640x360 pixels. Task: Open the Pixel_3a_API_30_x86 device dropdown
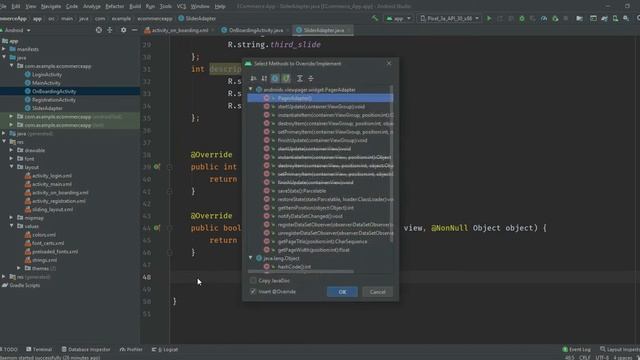449,18
